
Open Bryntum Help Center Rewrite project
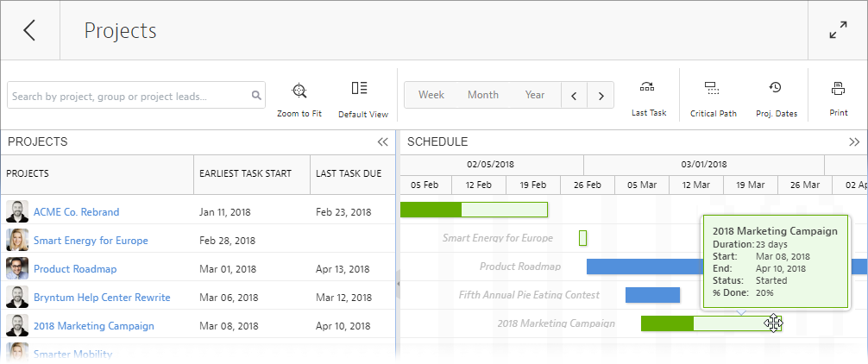click(x=102, y=298)
